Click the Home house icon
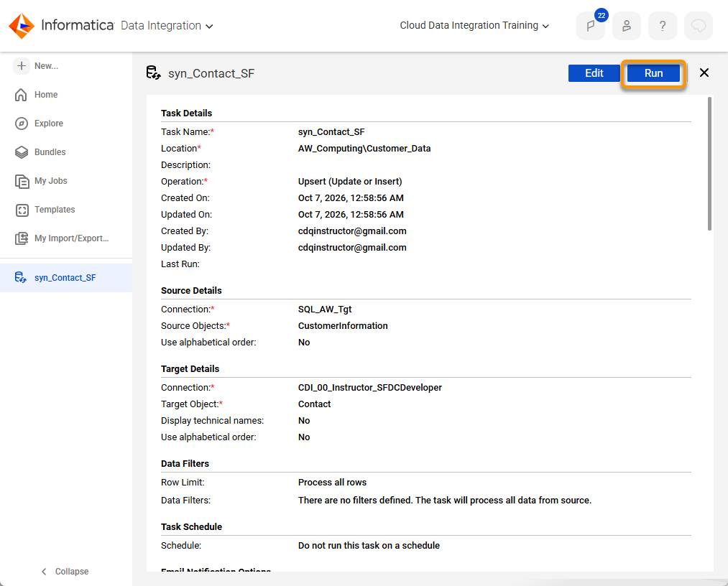The width and height of the screenshot is (728, 586). (x=21, y=95)
